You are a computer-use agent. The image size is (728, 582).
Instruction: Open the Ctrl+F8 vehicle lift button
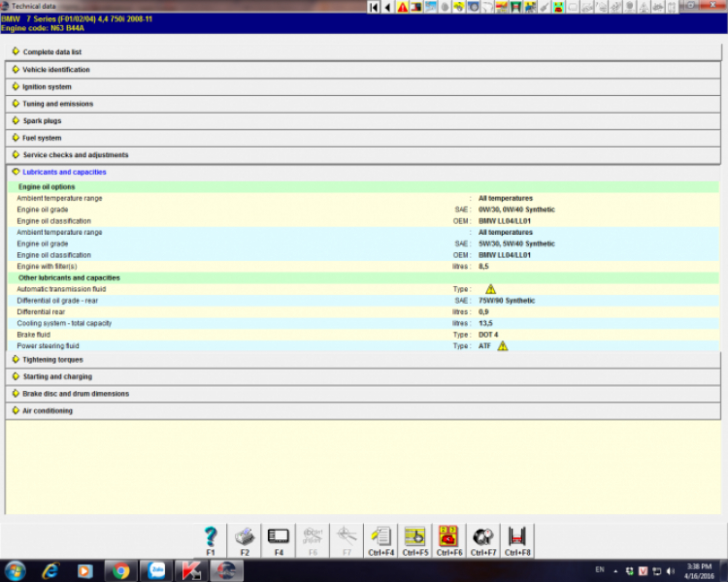517,540
